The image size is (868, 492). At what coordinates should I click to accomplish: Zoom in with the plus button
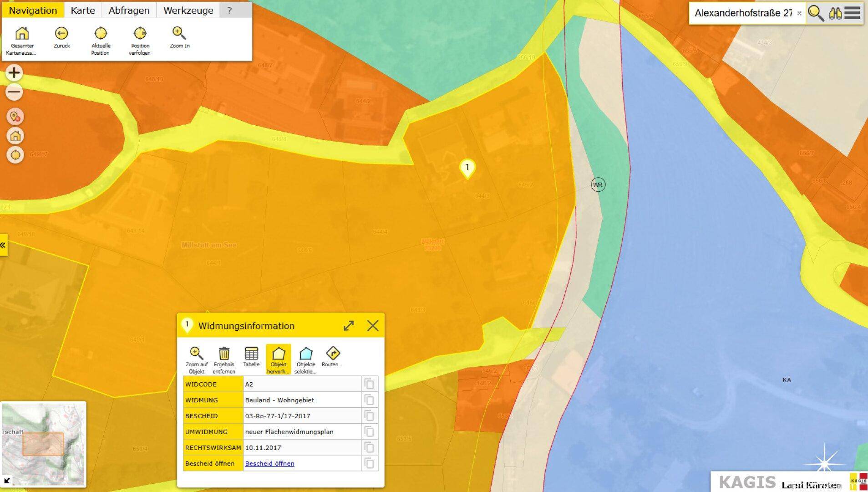tap(14, 73)
